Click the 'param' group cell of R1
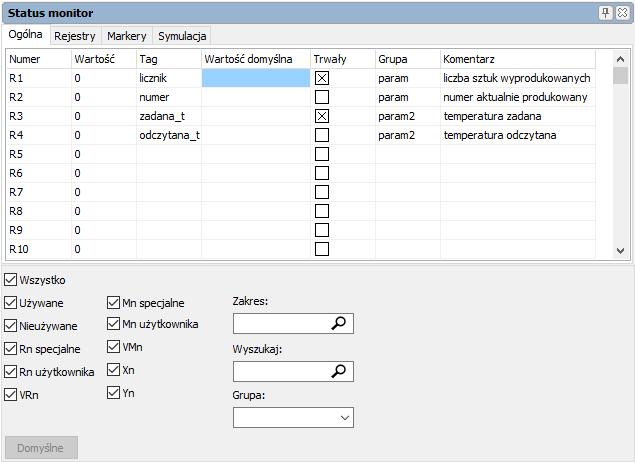 pos(408,78)
